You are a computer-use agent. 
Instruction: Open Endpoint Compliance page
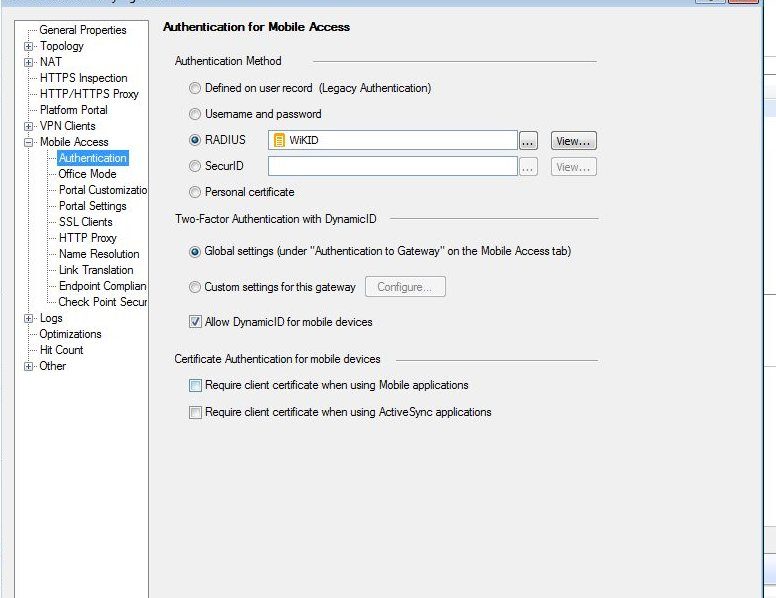tap(102, 286)
